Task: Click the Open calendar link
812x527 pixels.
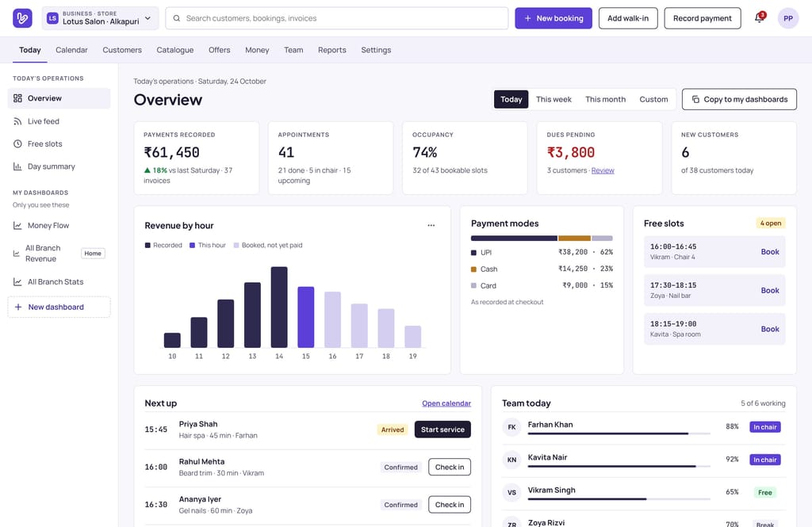Action: [446, 403]
